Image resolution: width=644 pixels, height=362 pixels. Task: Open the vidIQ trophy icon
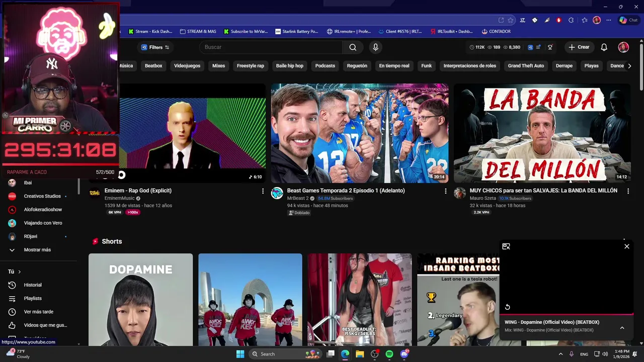point(550,47)
